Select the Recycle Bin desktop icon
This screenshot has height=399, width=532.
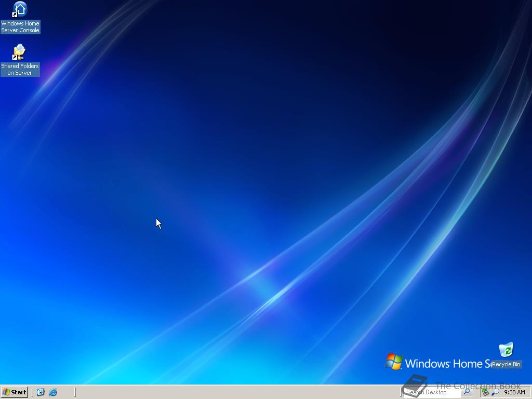pos(506,355)
